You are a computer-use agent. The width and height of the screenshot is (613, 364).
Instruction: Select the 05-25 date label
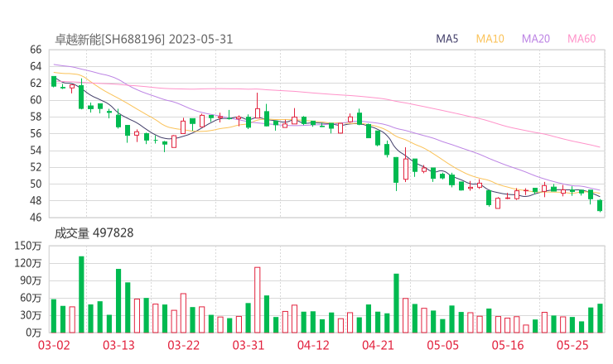click(x=572, y=345)
